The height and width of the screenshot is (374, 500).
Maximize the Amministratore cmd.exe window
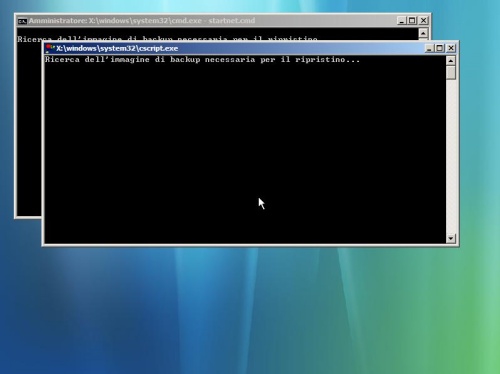(x=412, y=21)
